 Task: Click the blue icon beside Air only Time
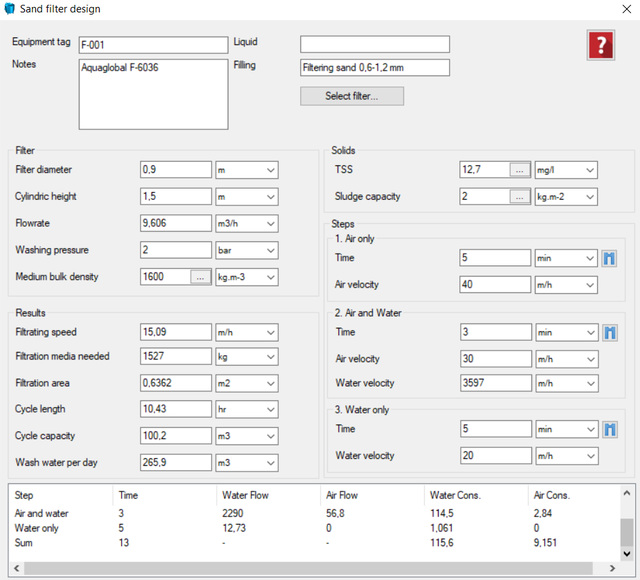[x=609, y=258]
